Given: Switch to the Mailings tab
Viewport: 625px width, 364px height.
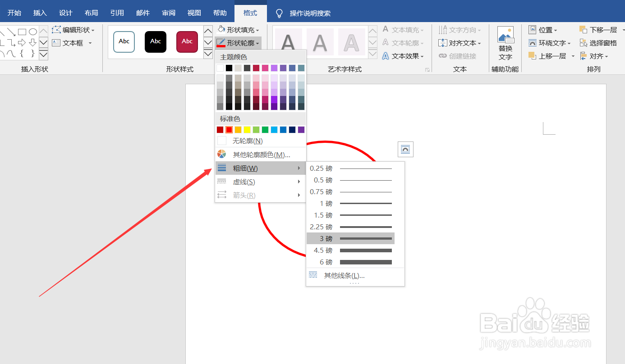Looking at the screenshot, I should (143, 13).
